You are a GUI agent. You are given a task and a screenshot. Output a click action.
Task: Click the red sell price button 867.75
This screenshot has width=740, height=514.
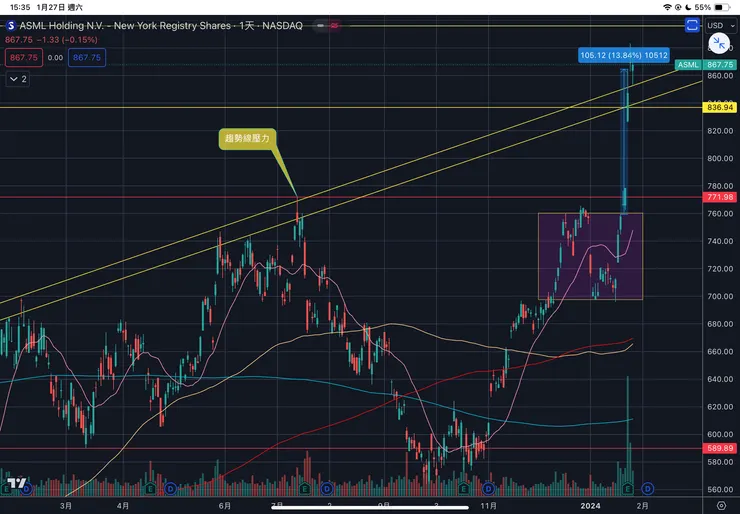pyautogui.click(x=24, y=58)
